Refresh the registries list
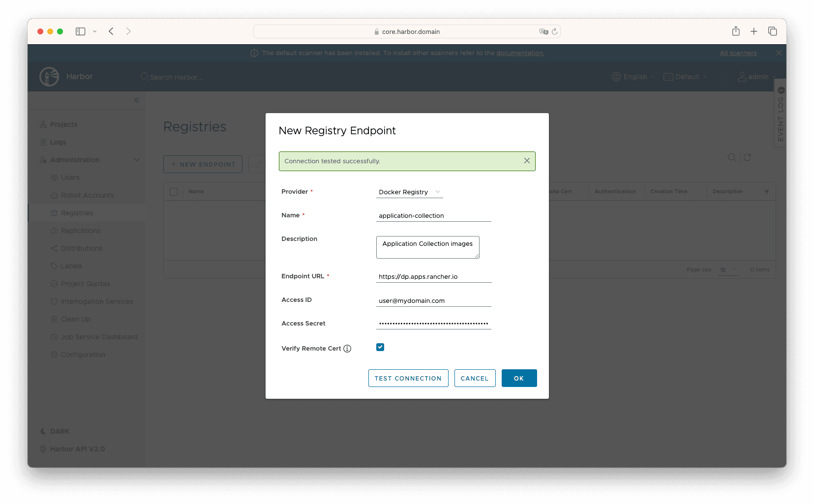The image size is (814, 504). (747, 157)
